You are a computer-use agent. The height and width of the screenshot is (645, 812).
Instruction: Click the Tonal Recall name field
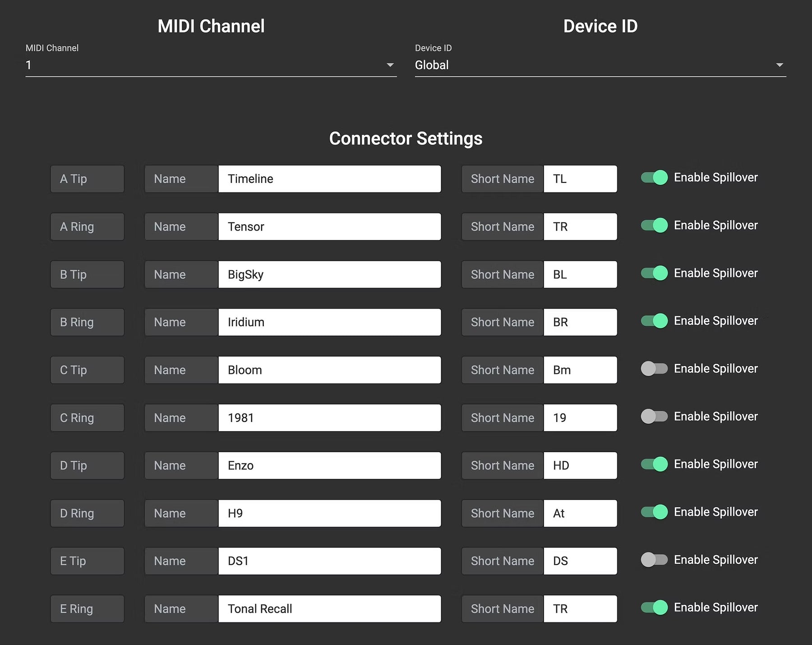(330, 609)
